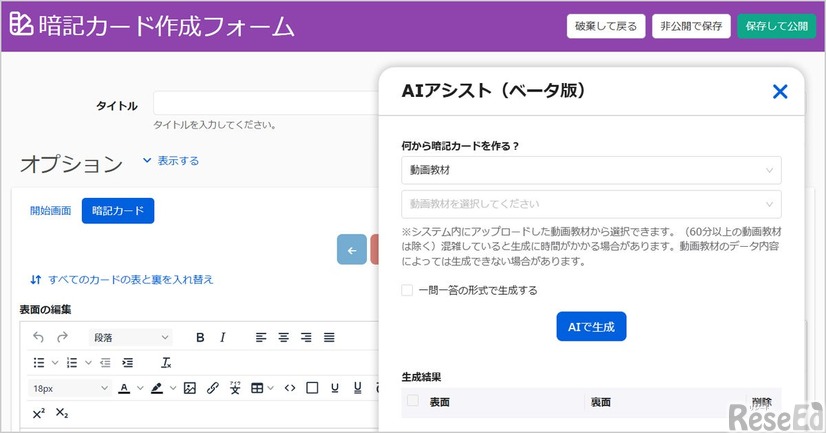The width and height of the screenshot is (826, 433).
Task: Click the blue left-arrow card button
Action: 351,250
